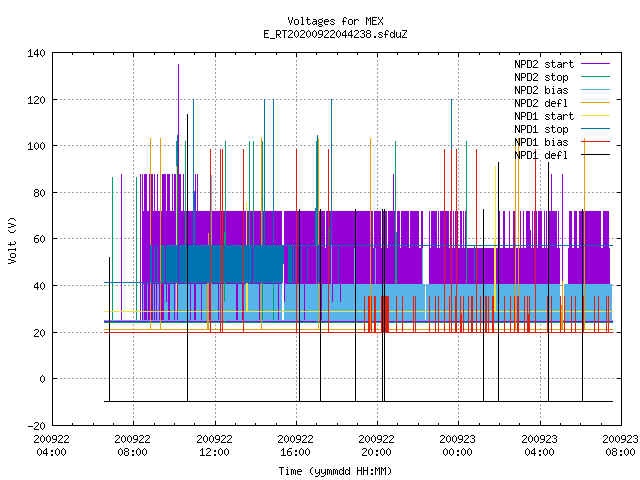640x480 pixels.
Task: Click the yellow NPD1 start legend line
Action: 596,116
